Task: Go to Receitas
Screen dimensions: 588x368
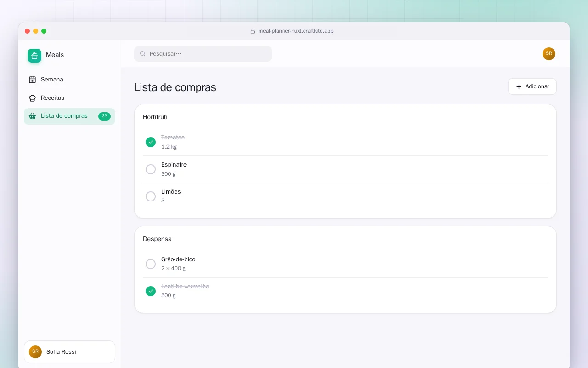Action: (x=69, y=98)
